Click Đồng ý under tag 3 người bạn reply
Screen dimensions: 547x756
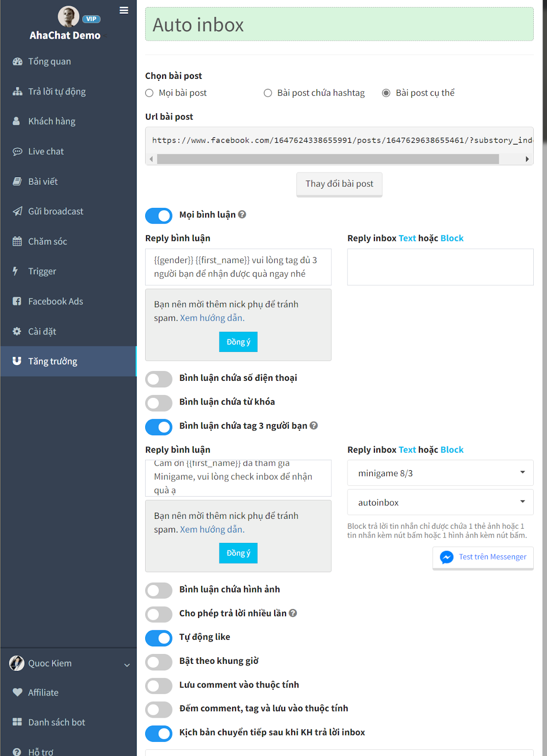pos(238,553)
